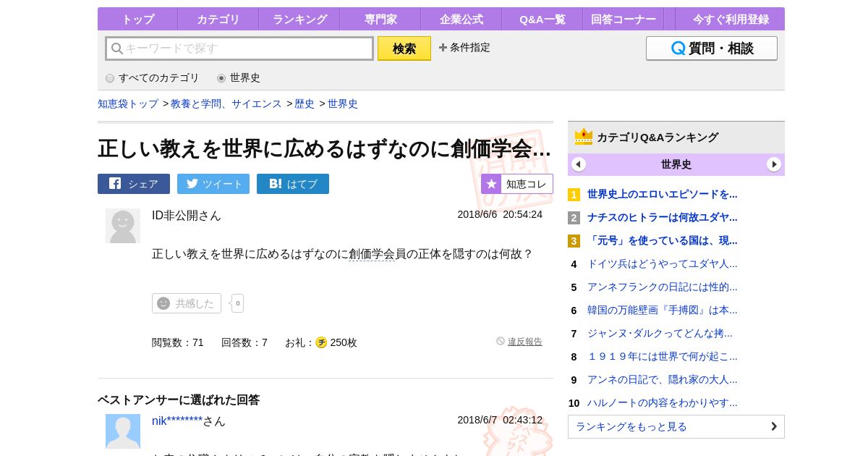Open ranking 10 ハルノートの内容
This screenshot has width=868, height=456.
click(x=663, y=402)
